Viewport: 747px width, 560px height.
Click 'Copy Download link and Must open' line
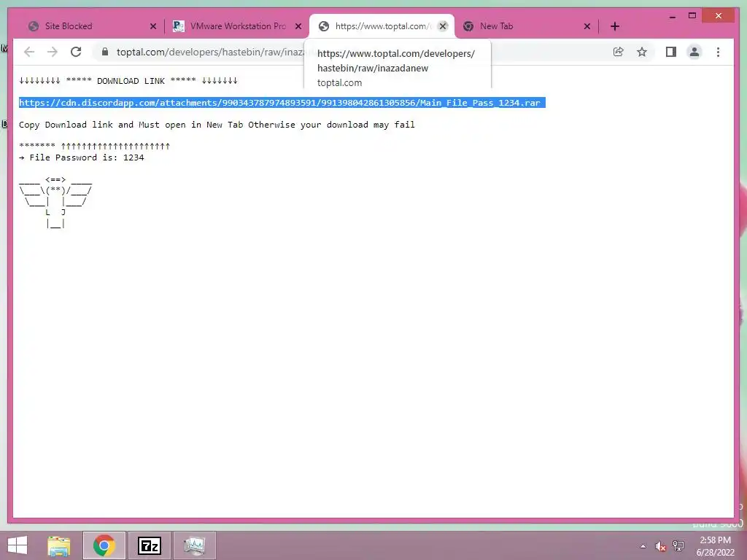(217, 125)
